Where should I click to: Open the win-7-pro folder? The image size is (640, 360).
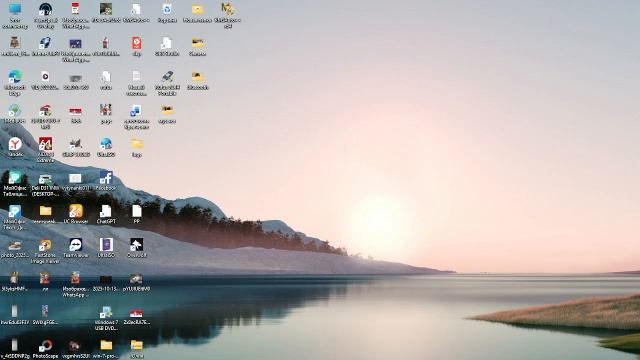point(106,345)
